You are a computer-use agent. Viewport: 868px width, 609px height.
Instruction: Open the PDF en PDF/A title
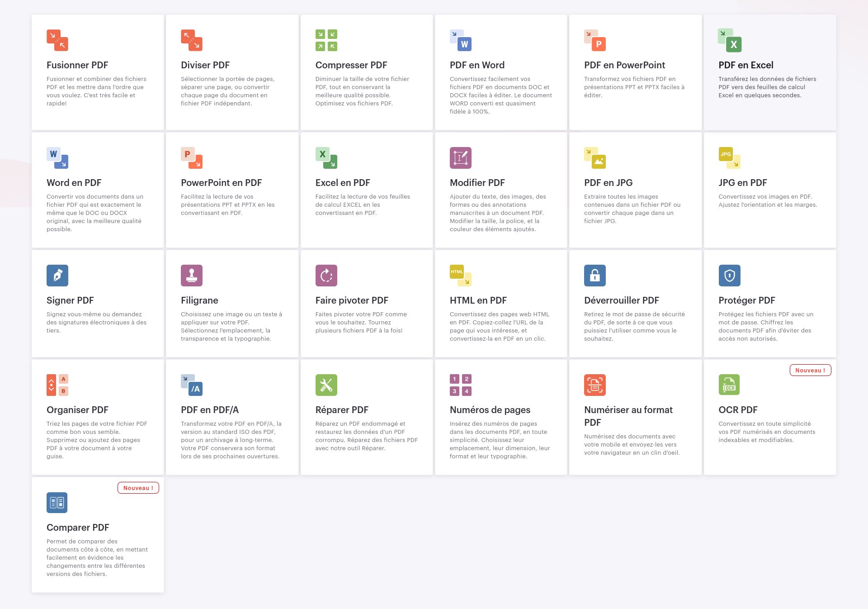click(210, 410)
